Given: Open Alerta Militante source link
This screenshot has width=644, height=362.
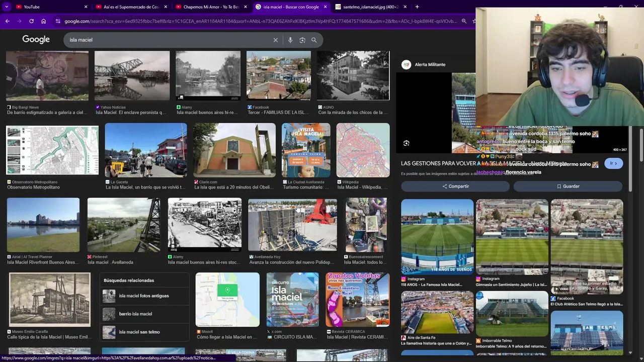Looking at the screenshot, I should 430,64.
